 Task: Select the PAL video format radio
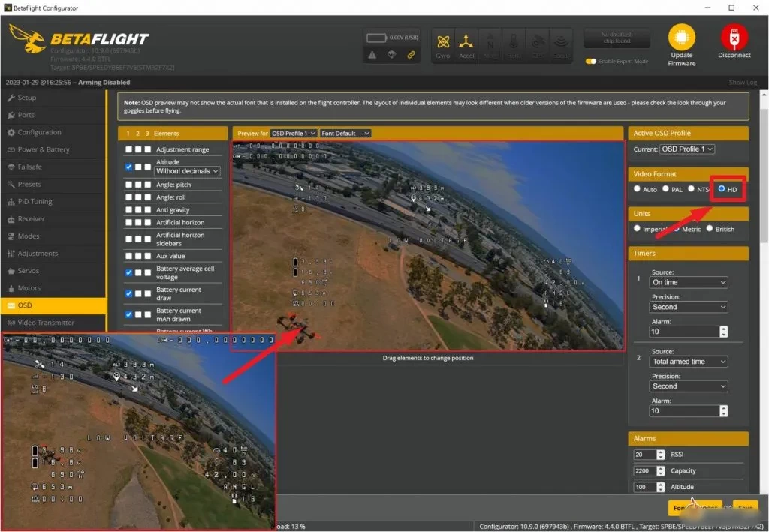coord(665,188)
